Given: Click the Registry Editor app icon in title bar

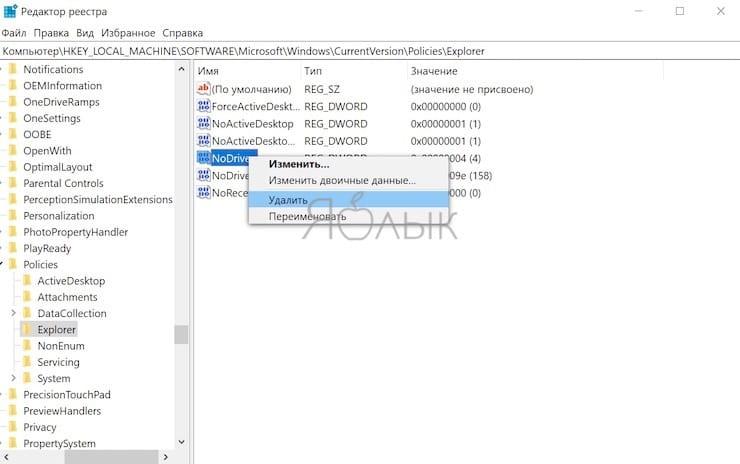Looking at the screenshot, I should [10, 11].
